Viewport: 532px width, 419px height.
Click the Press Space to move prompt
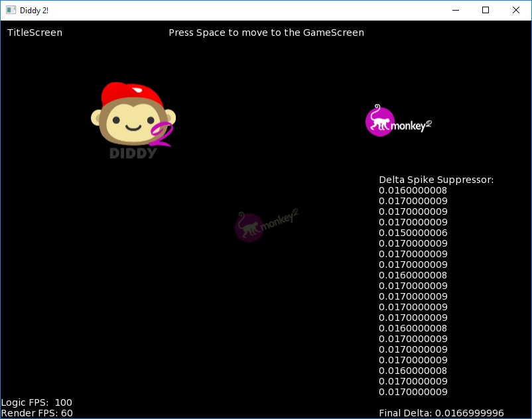(x=266, y=32)
